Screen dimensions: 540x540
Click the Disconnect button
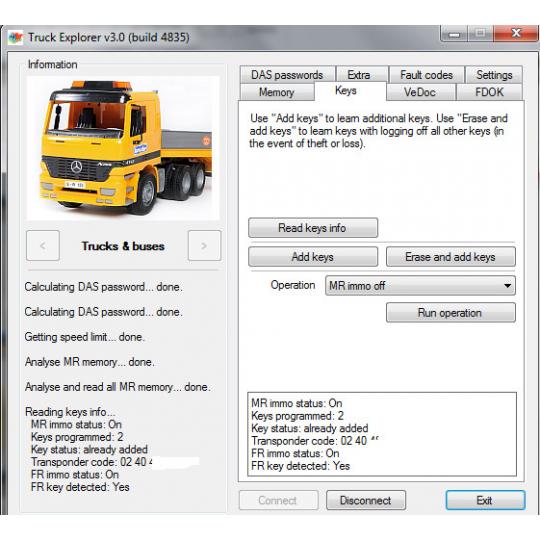click(366, 500)
